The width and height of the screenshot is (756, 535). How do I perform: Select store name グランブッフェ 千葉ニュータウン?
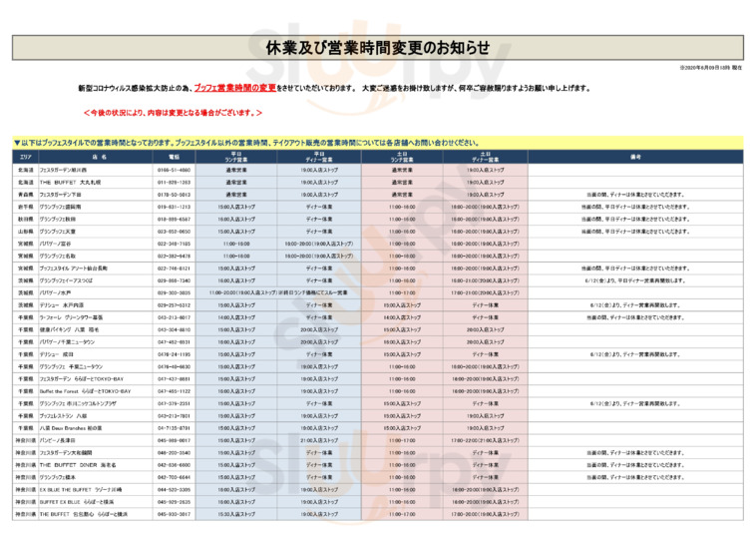pos(71,367)
